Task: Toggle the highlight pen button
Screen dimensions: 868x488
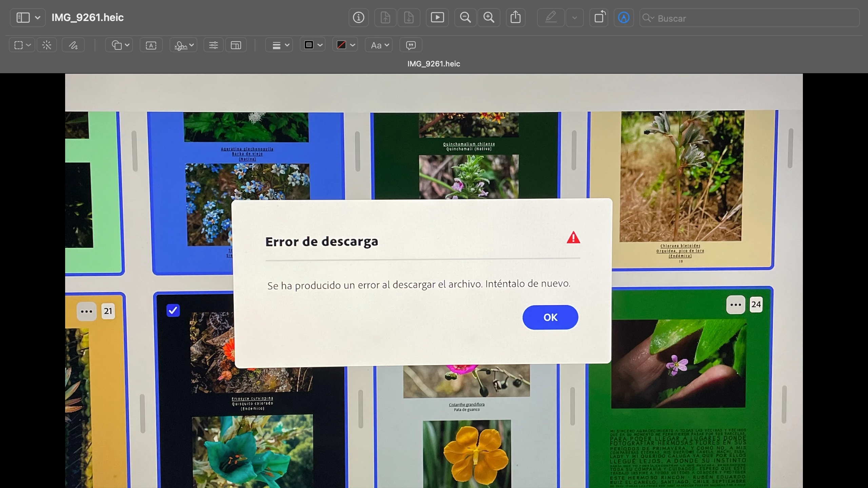Action: click(x=551, y=17)
